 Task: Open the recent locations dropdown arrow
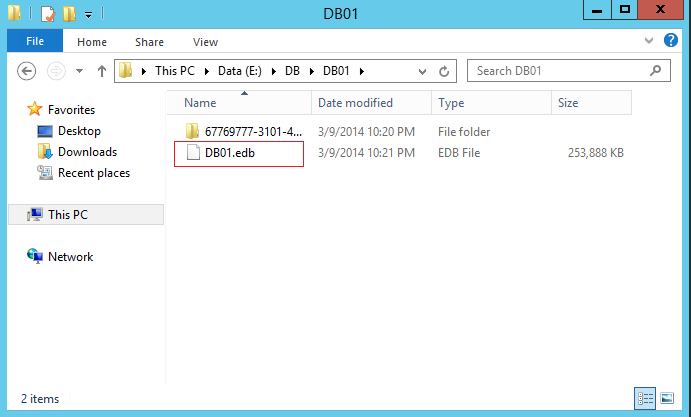click(x=79, y=71)
